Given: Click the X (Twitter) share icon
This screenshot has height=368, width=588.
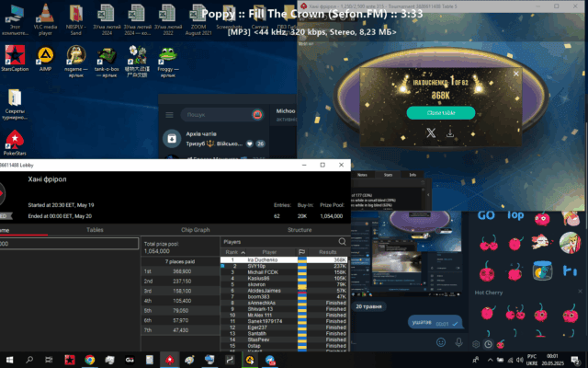Looking at the screenshot, I should pyautogui.click(x=431, y=133).
